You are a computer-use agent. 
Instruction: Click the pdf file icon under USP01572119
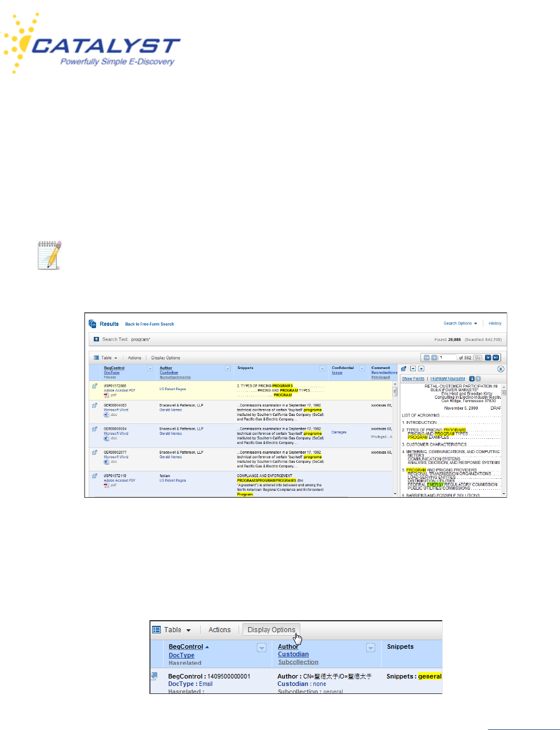(x=106, y=485)
